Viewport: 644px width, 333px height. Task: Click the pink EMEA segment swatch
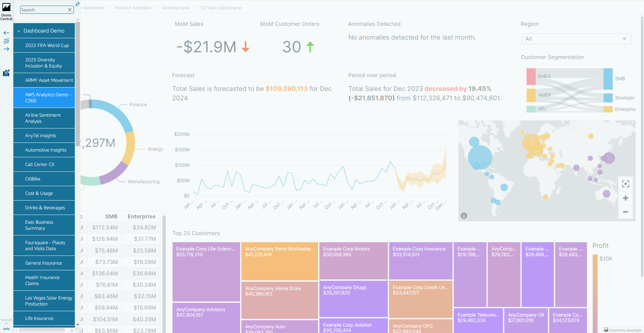point(531,76)
